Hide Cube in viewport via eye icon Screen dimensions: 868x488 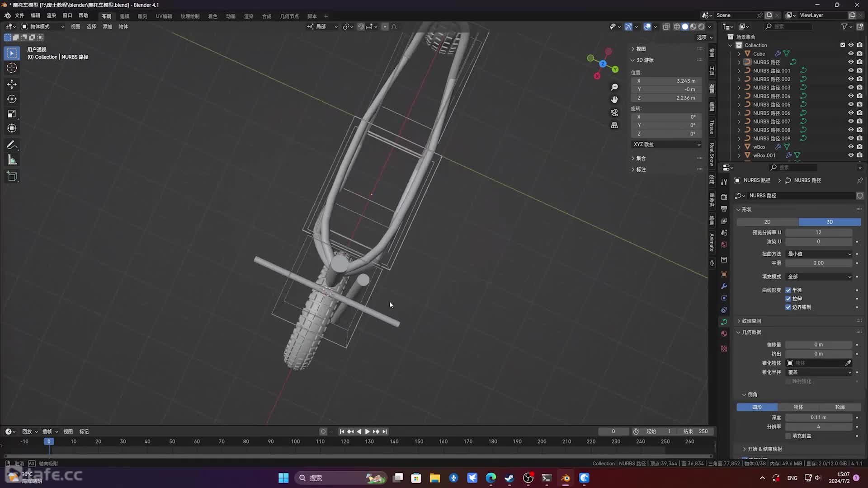click(851, 54)
